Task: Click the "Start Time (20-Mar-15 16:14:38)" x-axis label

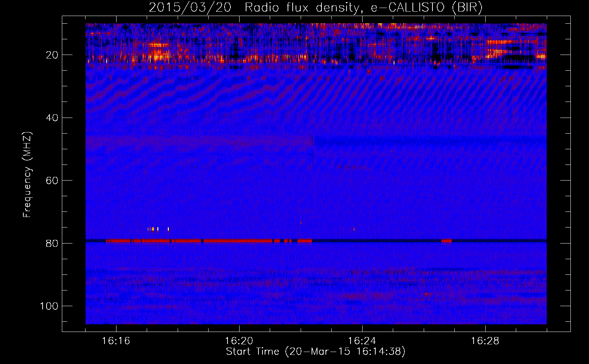Action: (316, 352)
